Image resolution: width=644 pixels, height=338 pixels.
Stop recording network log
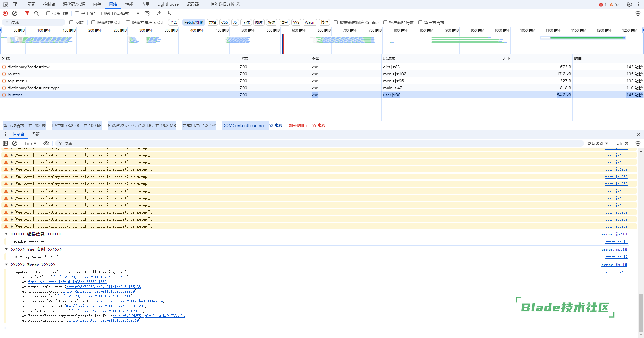point(5,13)
